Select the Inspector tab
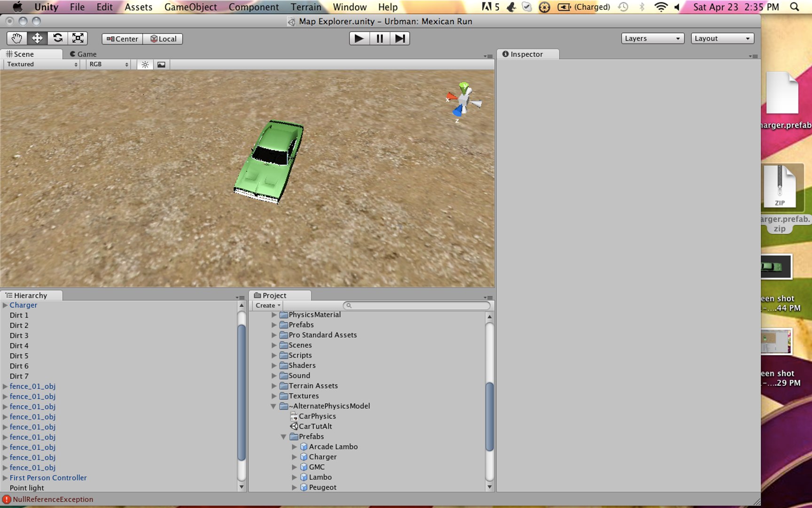Viewport: 812px width, 508px height. click(528, 54)
